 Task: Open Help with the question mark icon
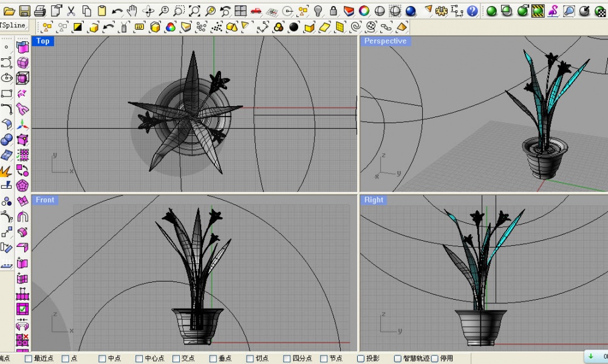point(473,11)
